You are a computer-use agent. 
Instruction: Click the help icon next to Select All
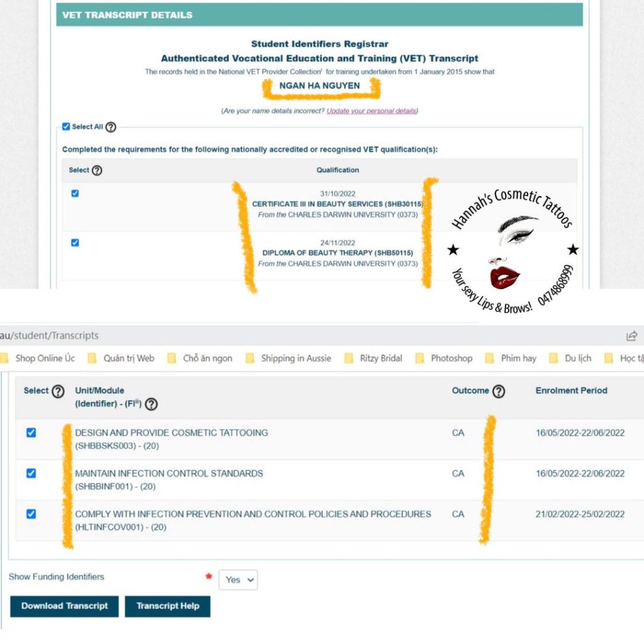pyautogui.click(x=111, y=127)
